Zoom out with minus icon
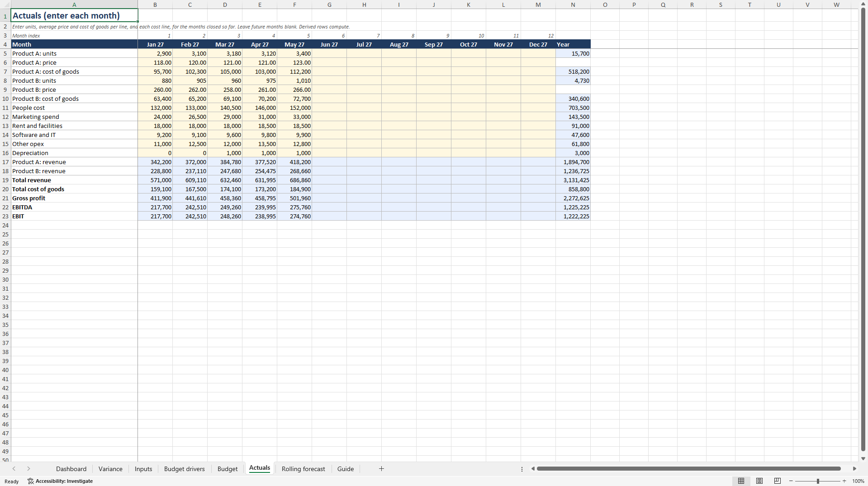 pyautogui.click(x=791, y=481)
